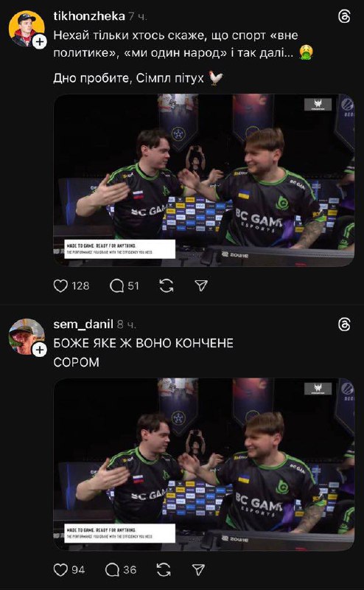Open the image in sem_danil's post
This screenshot has height=590, width=364.
(x=204, y=465)
